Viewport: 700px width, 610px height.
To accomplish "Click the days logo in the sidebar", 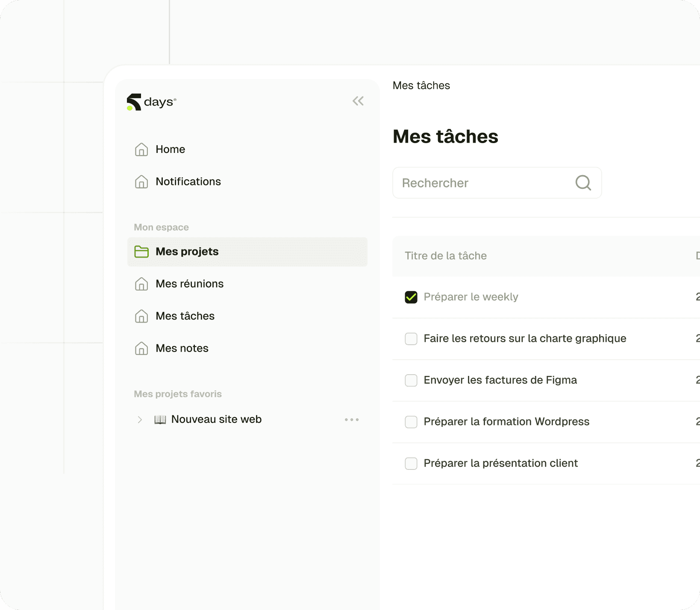I will click(x=152, y=102).
